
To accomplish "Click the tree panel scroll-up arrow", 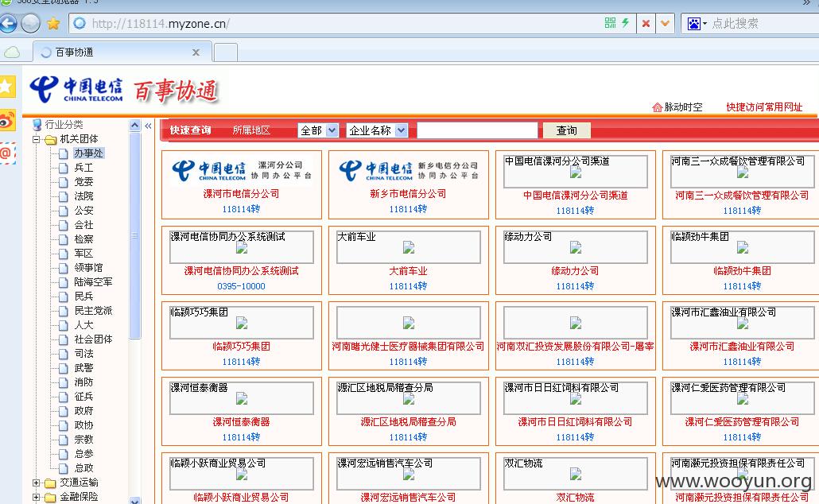I will coord(134,126).
